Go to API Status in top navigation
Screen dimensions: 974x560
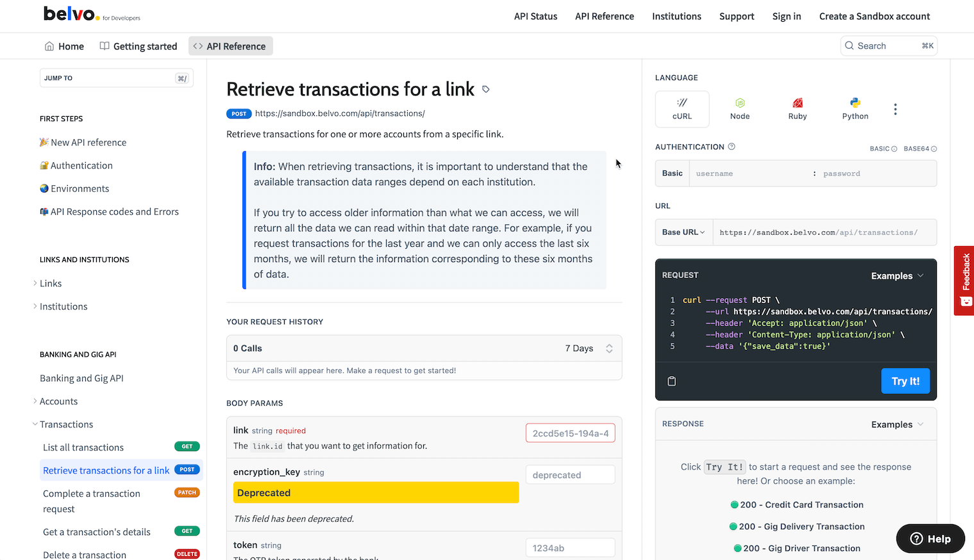tap(535, 16)
